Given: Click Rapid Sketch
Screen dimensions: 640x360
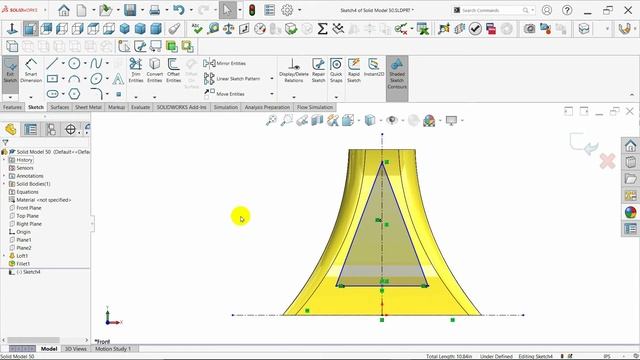Looking at the screenshot, I should [x=354, y=71].
